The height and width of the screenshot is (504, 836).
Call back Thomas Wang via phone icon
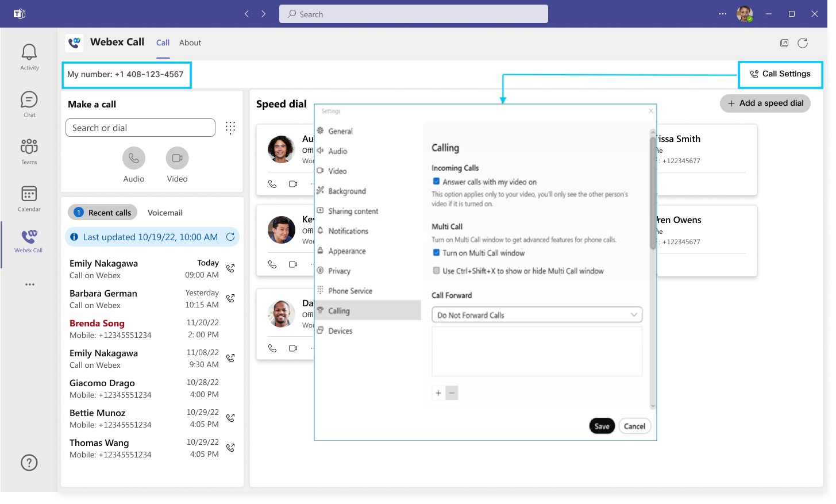tap(230, 447)
